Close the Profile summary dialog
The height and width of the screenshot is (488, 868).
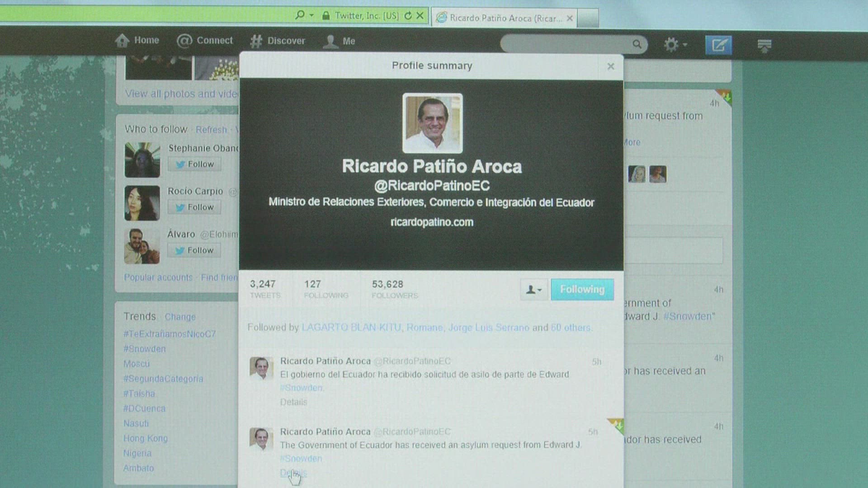pyautogui.click(x=611, y=66)
